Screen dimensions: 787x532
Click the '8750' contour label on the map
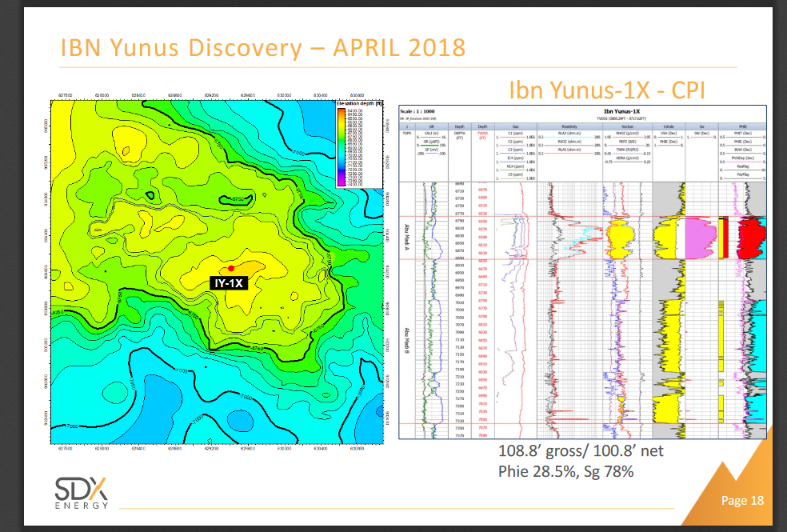[237, 198]
